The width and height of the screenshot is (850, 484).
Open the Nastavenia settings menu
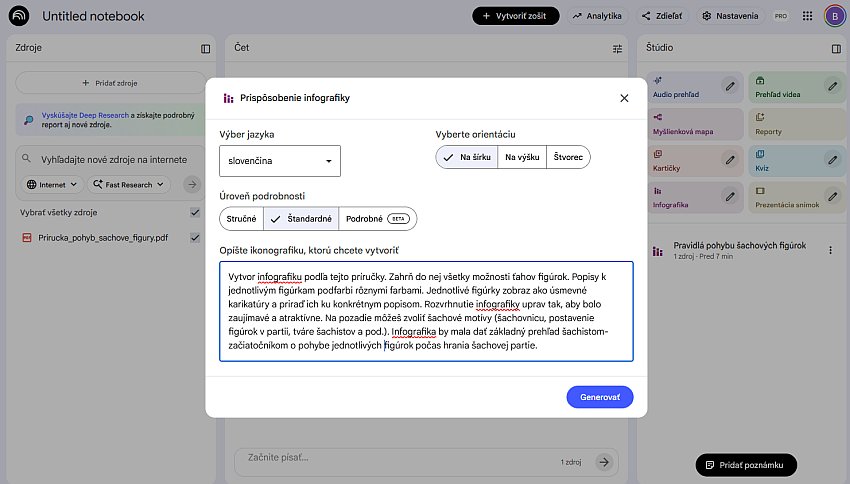[729, 16]
